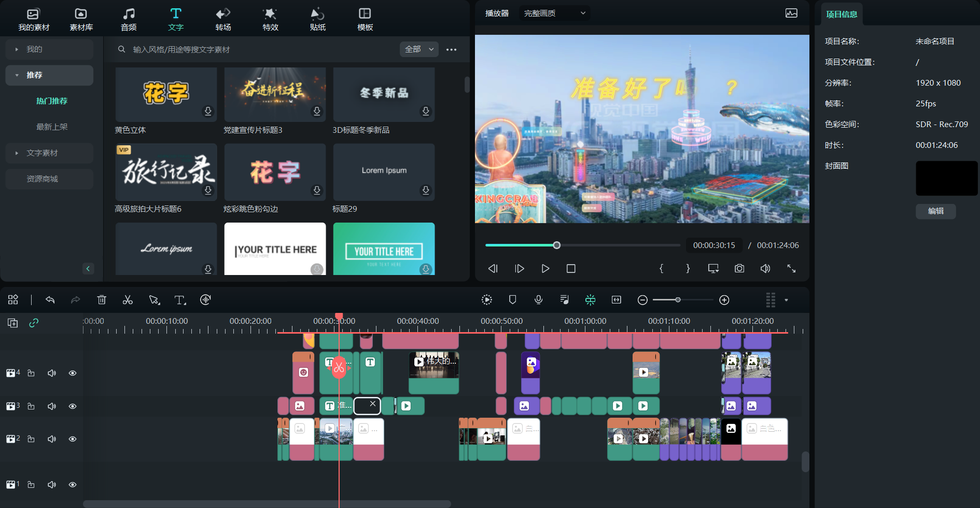Click the marker shield icon

[x=513, y=300]
